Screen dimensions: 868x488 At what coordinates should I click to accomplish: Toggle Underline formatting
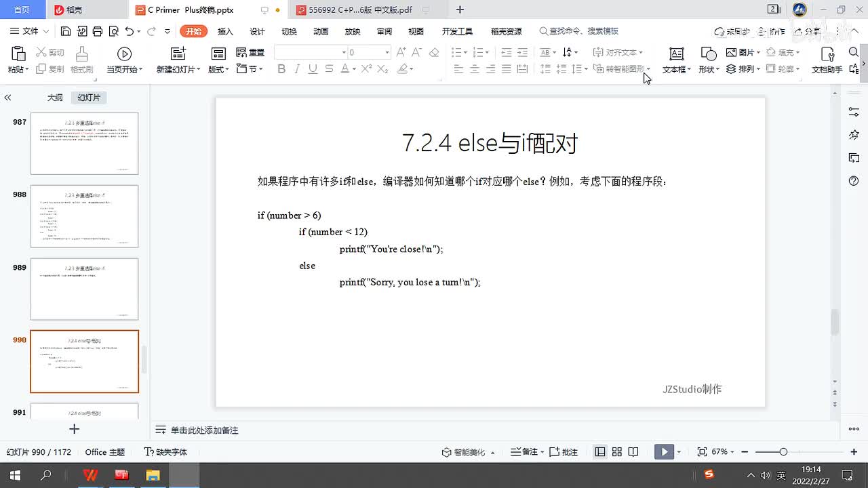(x=313, y=69)
